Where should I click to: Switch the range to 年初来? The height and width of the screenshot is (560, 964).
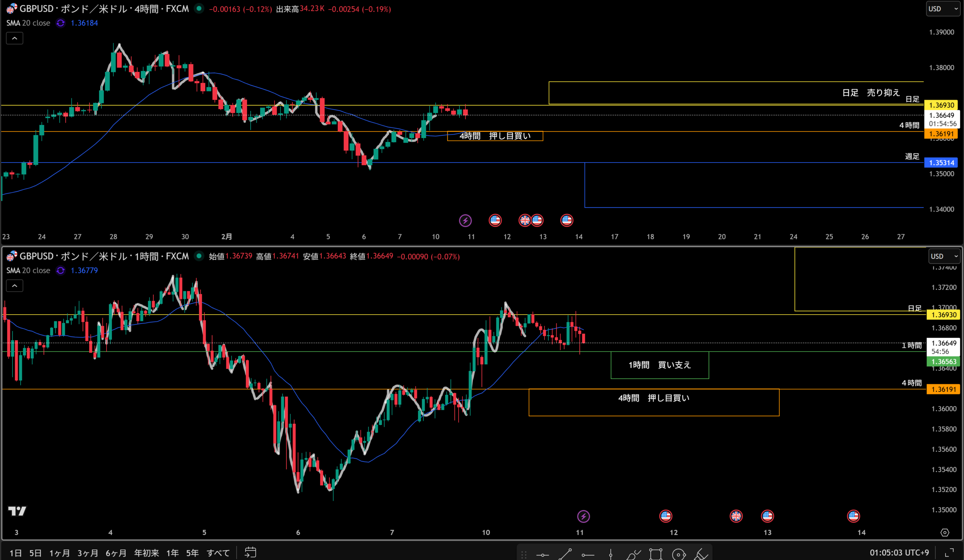(146, 553)
